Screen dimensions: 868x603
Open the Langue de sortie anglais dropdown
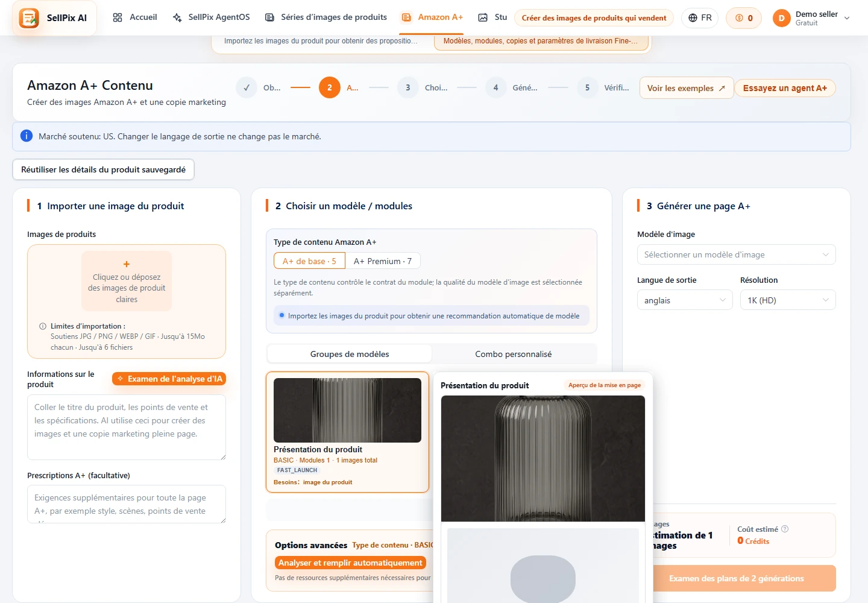685,300
